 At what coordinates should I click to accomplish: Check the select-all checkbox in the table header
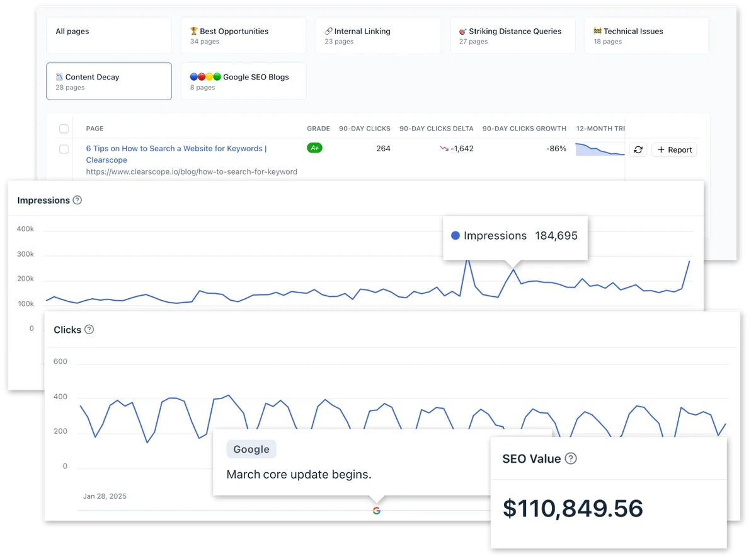click(x=64, y=128)
